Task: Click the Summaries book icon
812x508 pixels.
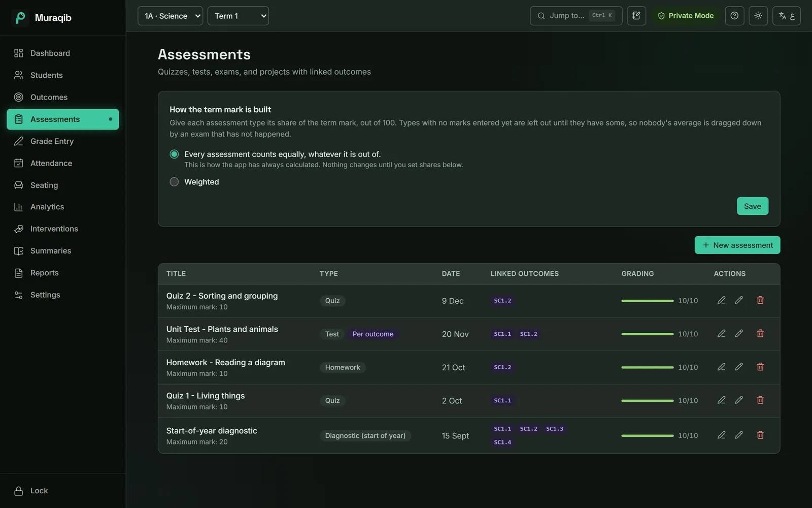Action: coord(19,251)
